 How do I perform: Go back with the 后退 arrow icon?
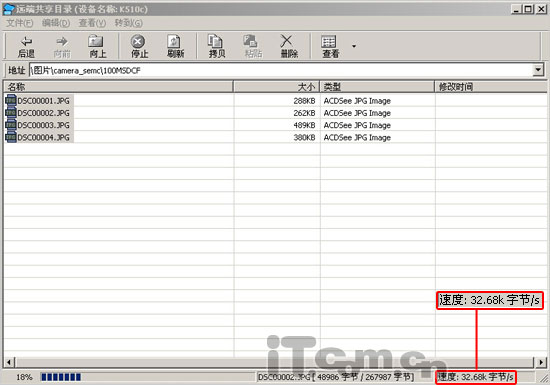click(x=26, y=42)
